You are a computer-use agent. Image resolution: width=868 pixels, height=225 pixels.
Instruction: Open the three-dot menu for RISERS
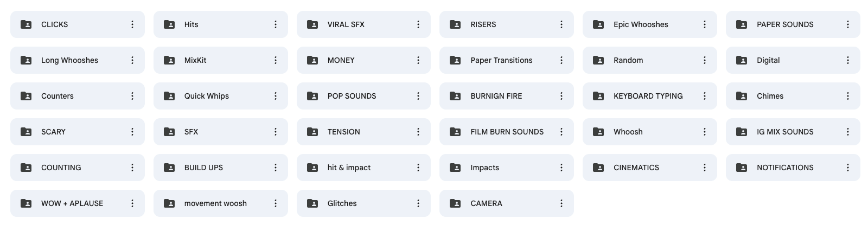point(561,24)
